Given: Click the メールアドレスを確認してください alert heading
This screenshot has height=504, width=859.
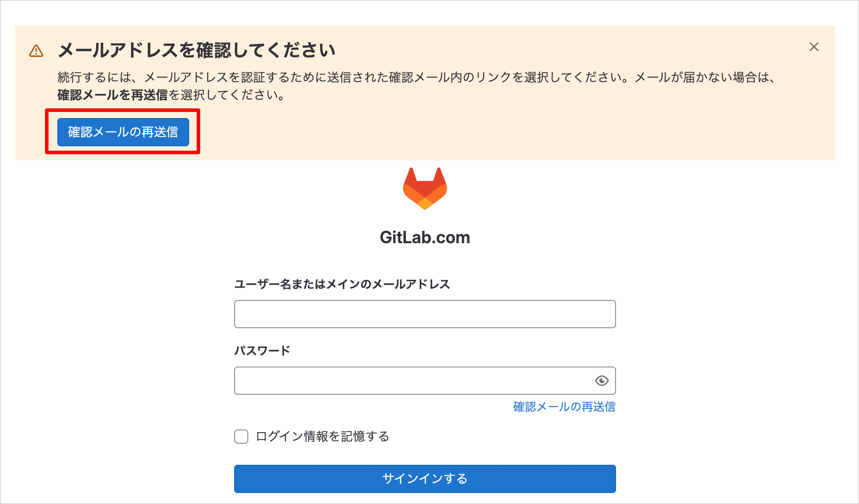Looking at the screenshot, I should tap(197, 50).
